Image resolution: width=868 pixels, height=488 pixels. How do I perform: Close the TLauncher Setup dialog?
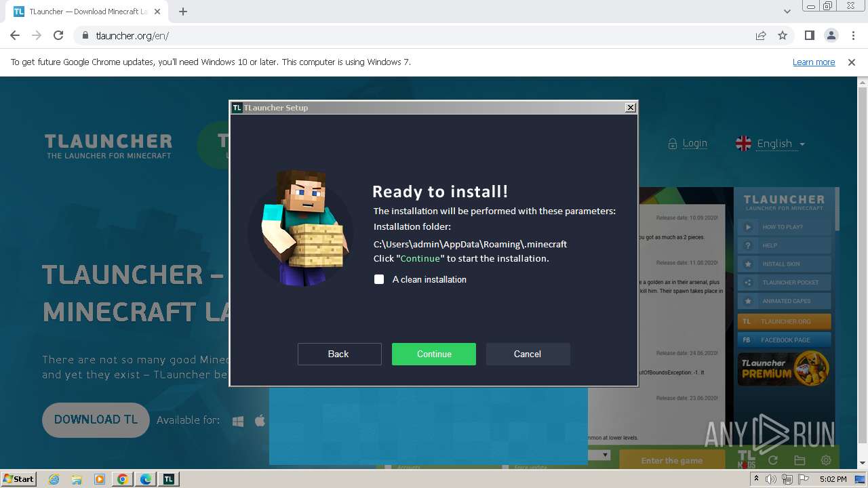630,107
